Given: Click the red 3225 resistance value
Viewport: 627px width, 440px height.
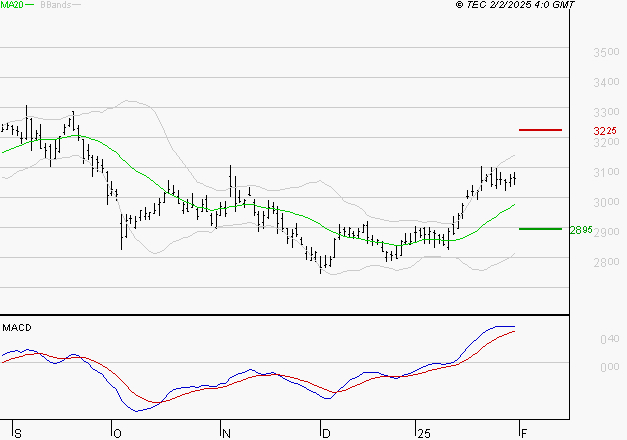Looking at the screenshot, I should point(605,131).
